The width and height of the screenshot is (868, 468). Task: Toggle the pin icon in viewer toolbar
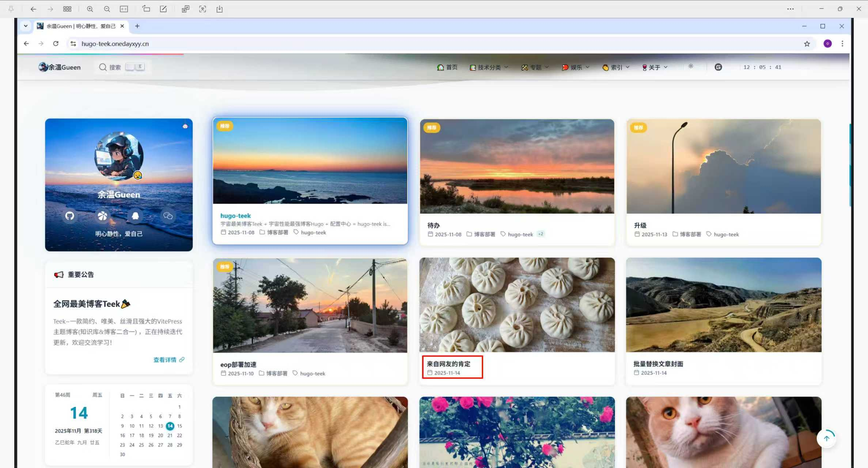tap(11, 9)
